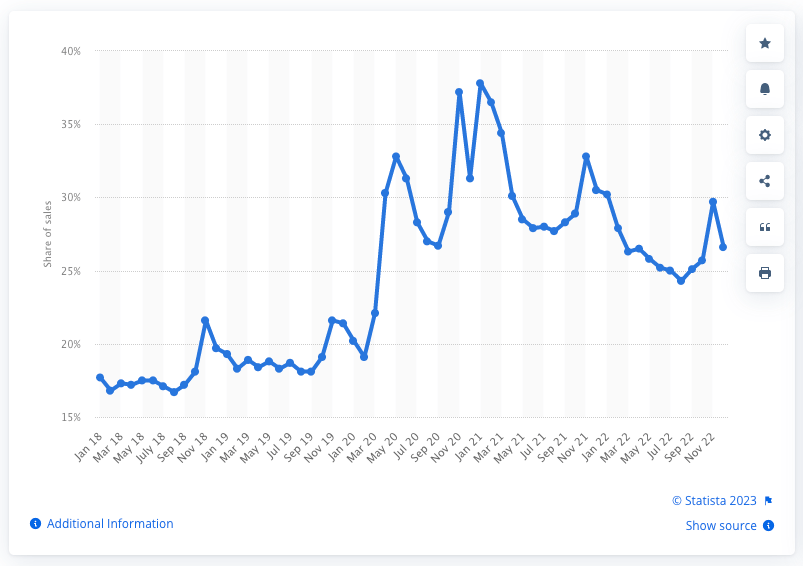Click the print chart icon
The height and width of the screenshot is (566, 803).
click(x=765, y=273)
